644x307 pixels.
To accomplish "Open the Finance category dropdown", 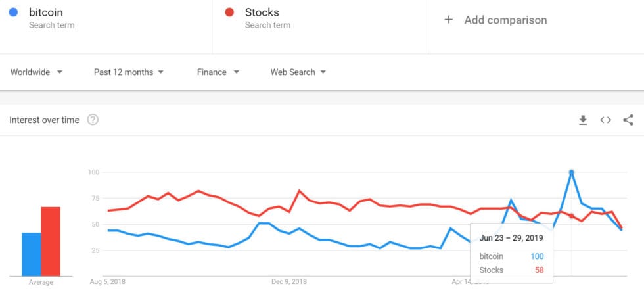I will [218, 72].
